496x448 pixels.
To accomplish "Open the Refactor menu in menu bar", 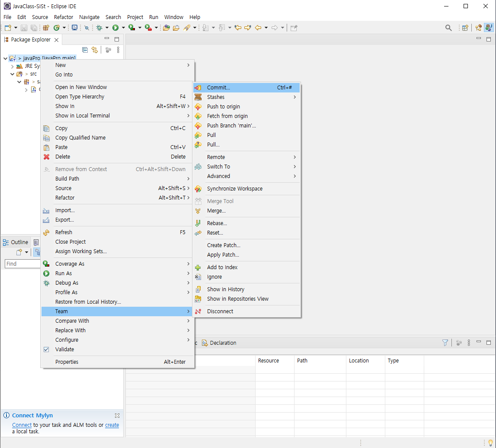I will pyautogui.click(x=64, y=17).
